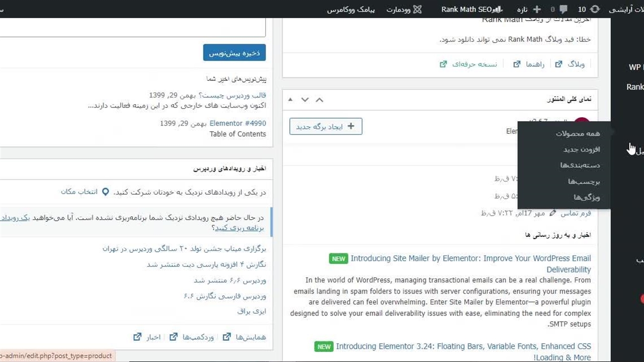Image resolution: width=644 pixels, height=362 pixels.
Task: Click the external link icon beside همایش‌ها
Action: click(227, 337)
